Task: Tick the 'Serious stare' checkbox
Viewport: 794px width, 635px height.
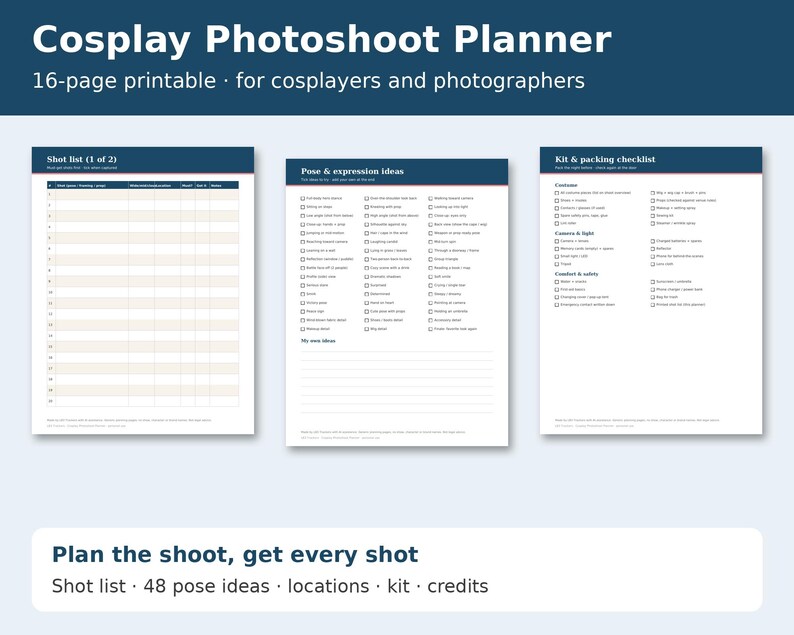Action: (303, 286)
